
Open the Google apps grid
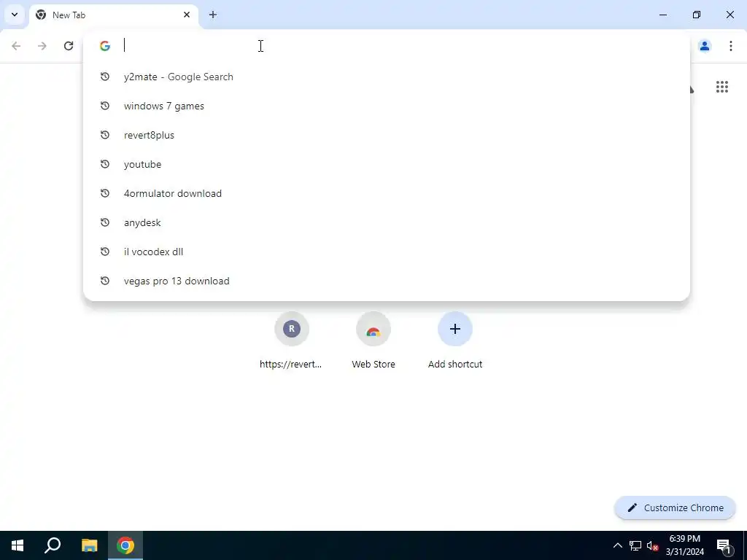(722, 87)
